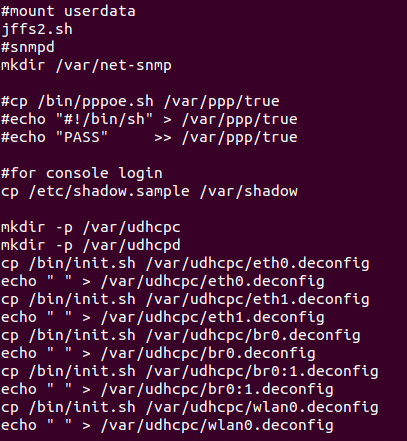Click the 'cp /etc/shadow.sample /var/shadow' line
Screen dimensions: 407x441
point(149,191)
